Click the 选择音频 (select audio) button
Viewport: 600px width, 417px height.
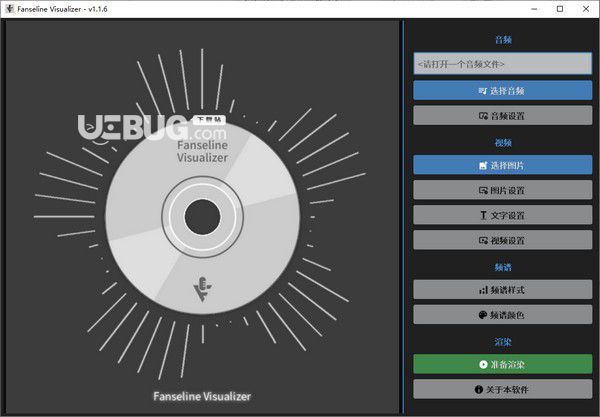tap(502, 91)
